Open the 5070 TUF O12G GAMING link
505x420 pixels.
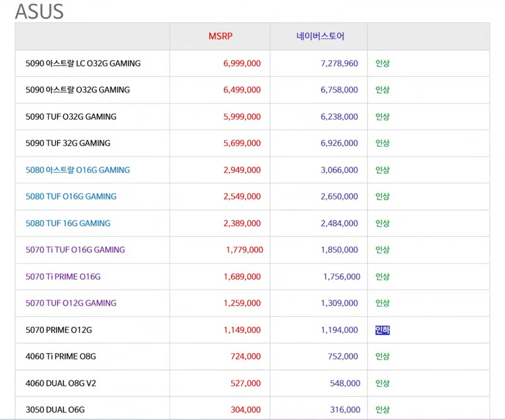(x=71, y=303)
